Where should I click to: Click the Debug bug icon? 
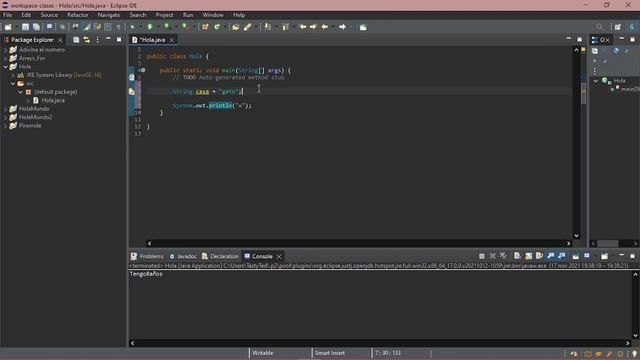[x=133, y=27]
